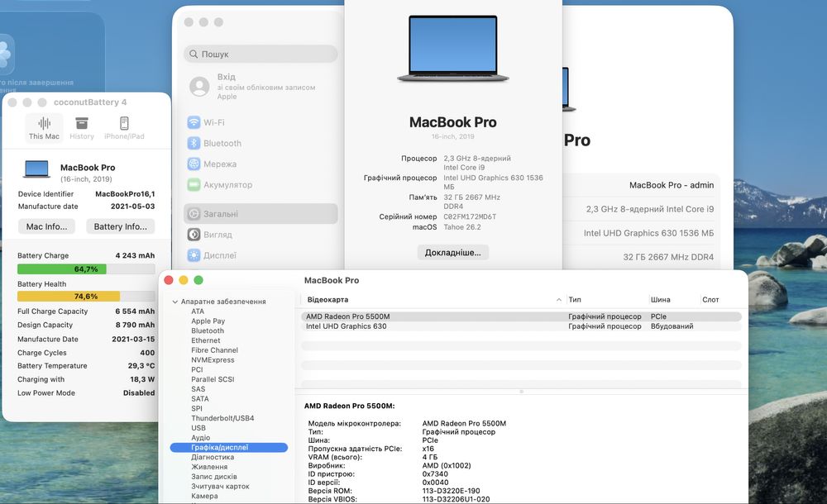This screenshot has height=504, width=827.
Task: Click the MacBook Pro image in About window
Action: coord(453,49)
